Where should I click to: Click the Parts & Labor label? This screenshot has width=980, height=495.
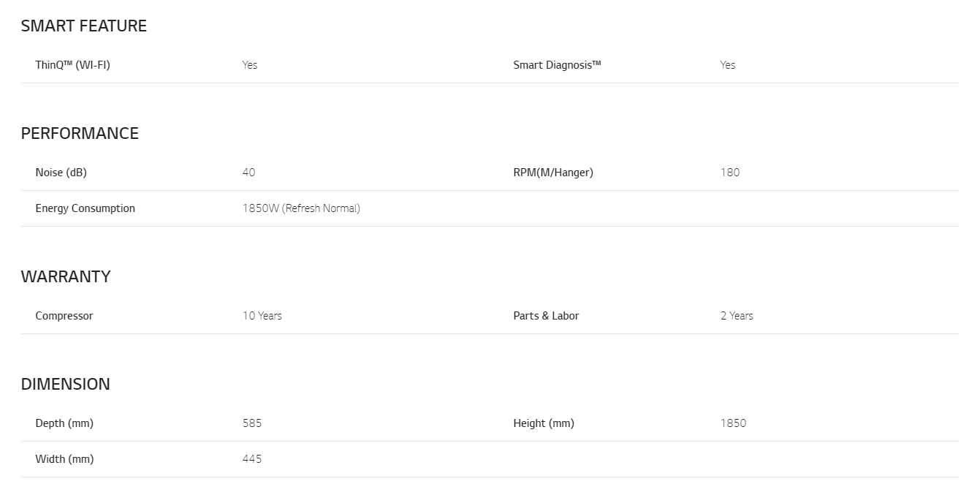tap(546, 316)
